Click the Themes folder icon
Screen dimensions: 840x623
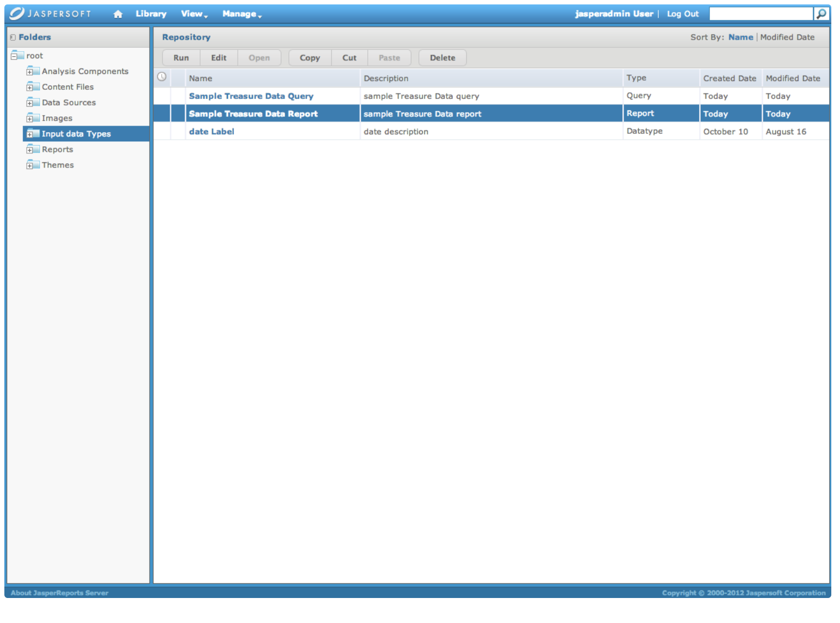coord(34,165)
